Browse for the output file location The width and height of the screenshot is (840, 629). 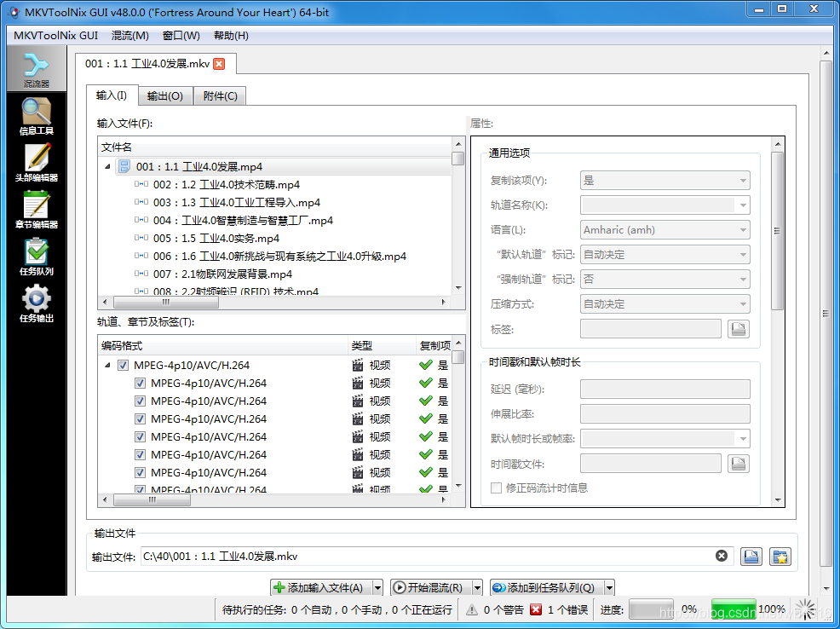tap(751, 557)
